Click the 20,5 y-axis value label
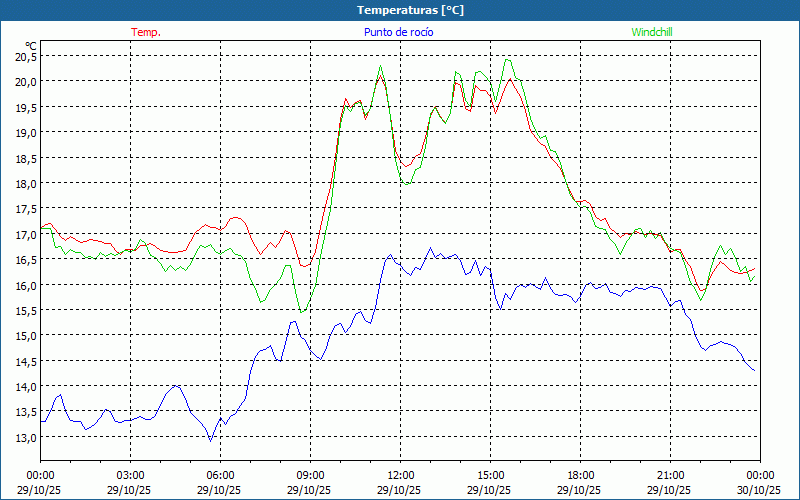800x500 pixels. click(x=25, y=56)
